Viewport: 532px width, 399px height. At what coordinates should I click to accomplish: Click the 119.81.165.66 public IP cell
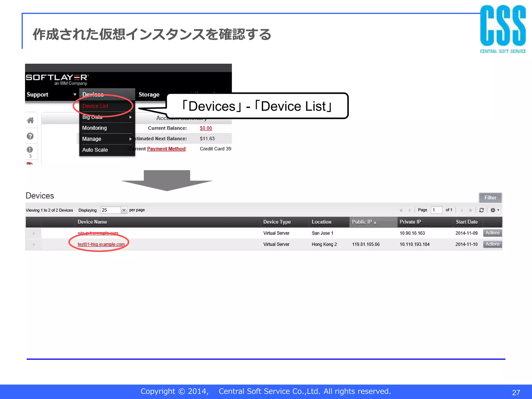pyautogui.click(x=366, y=244)
